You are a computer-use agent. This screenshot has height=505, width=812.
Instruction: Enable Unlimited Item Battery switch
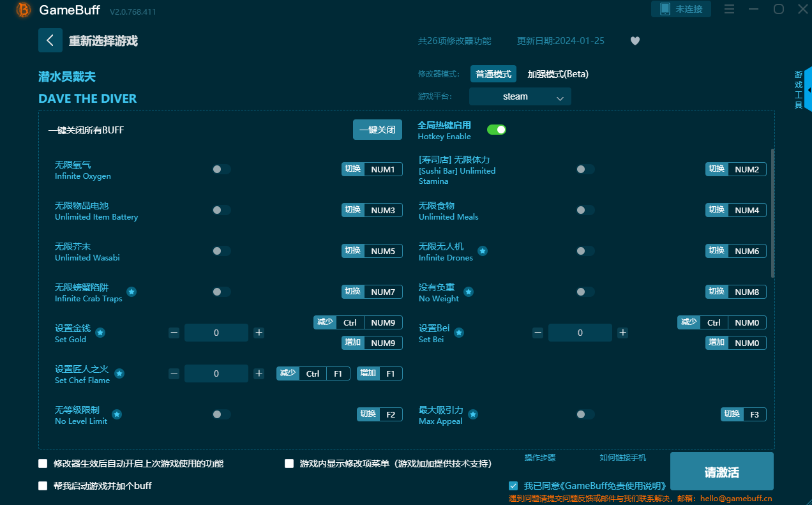[x=222, y=210]
